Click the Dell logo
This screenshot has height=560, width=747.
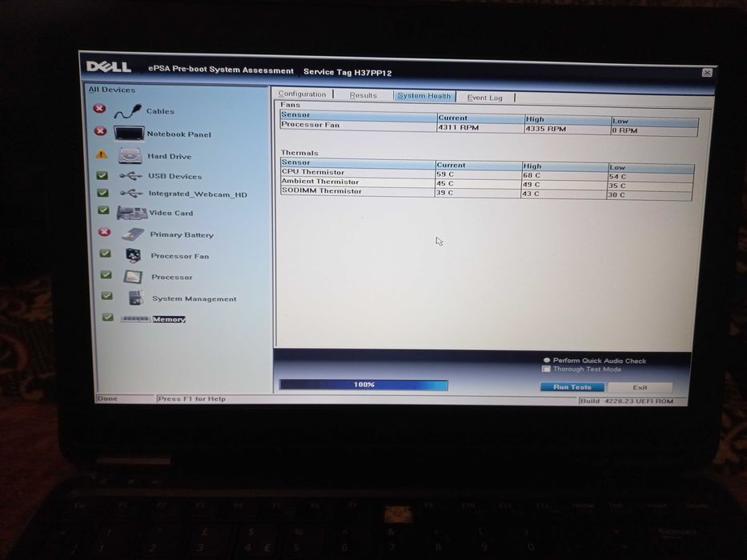(109, 66)
